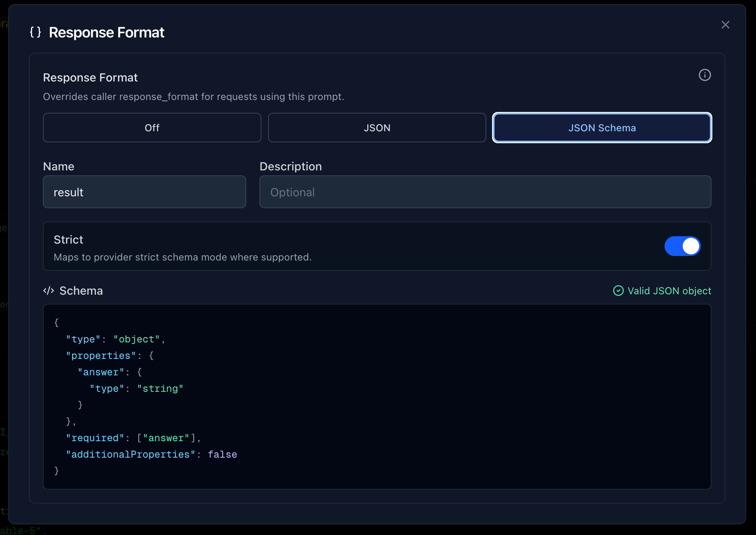
Task: Click the Strict setting label
Action: 68,240
